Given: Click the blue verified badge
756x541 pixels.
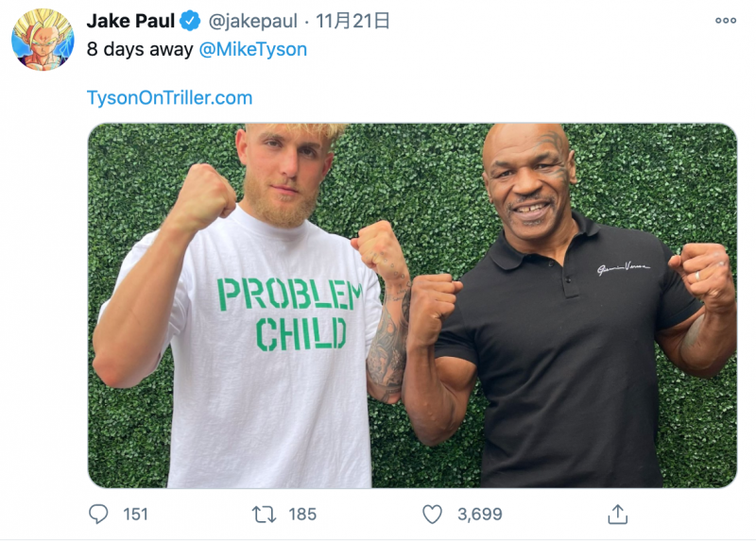Looking at the screenshot, I should (191, 21).
